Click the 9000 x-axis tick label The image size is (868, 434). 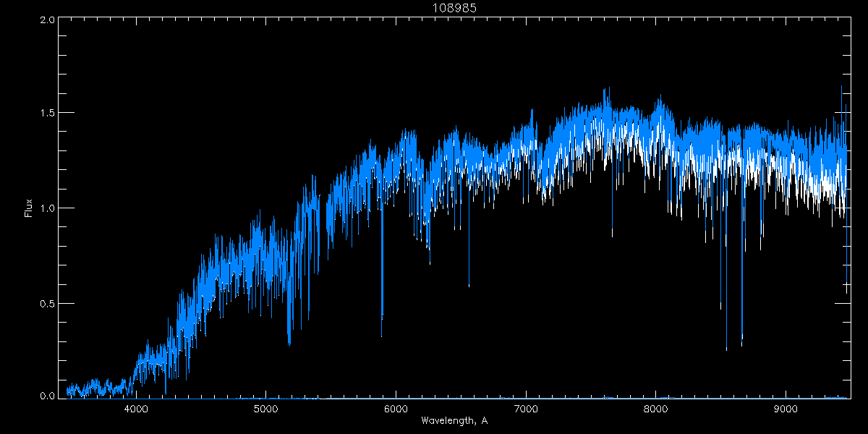[786, 409]
